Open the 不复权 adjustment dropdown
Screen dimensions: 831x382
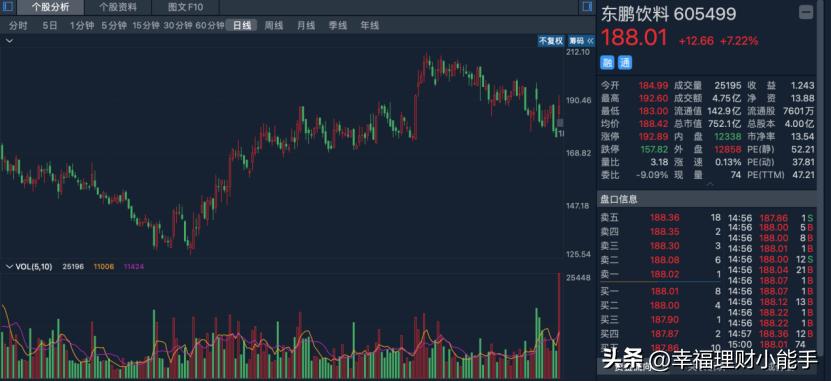pyautogui.click(x=551, y=41)
